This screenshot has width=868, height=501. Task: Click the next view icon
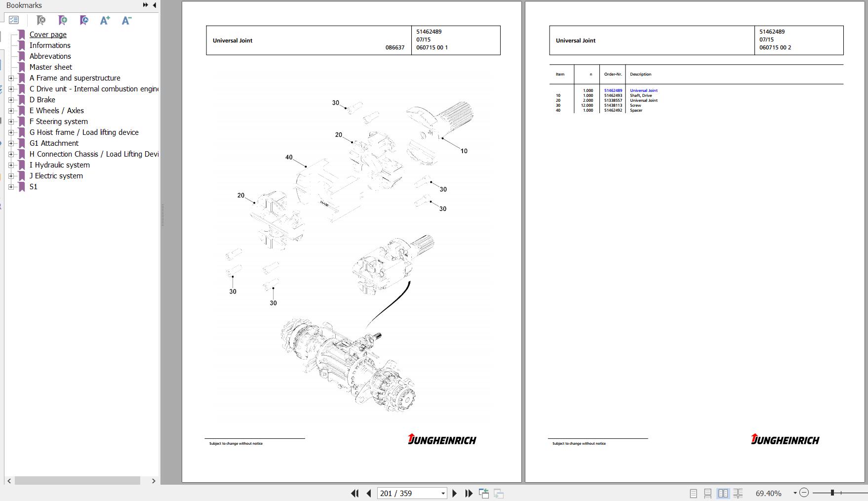click(499, 493)
